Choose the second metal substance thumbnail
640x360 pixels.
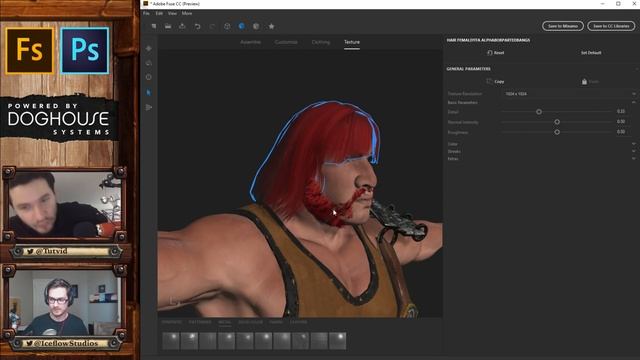[x=189, y=341]
